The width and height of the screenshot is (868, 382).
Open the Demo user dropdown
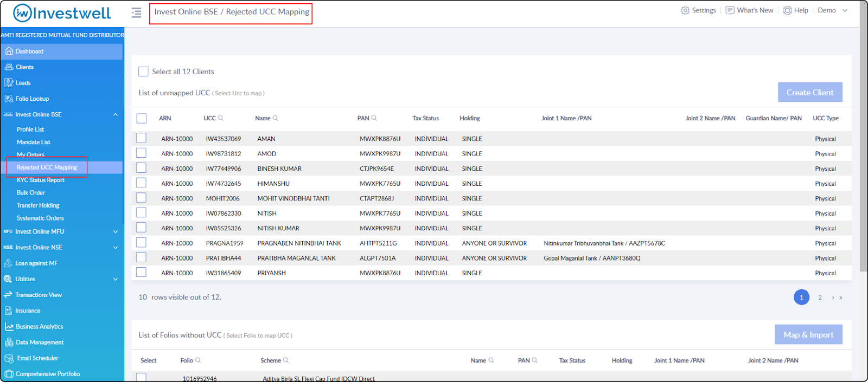[833, 10]
